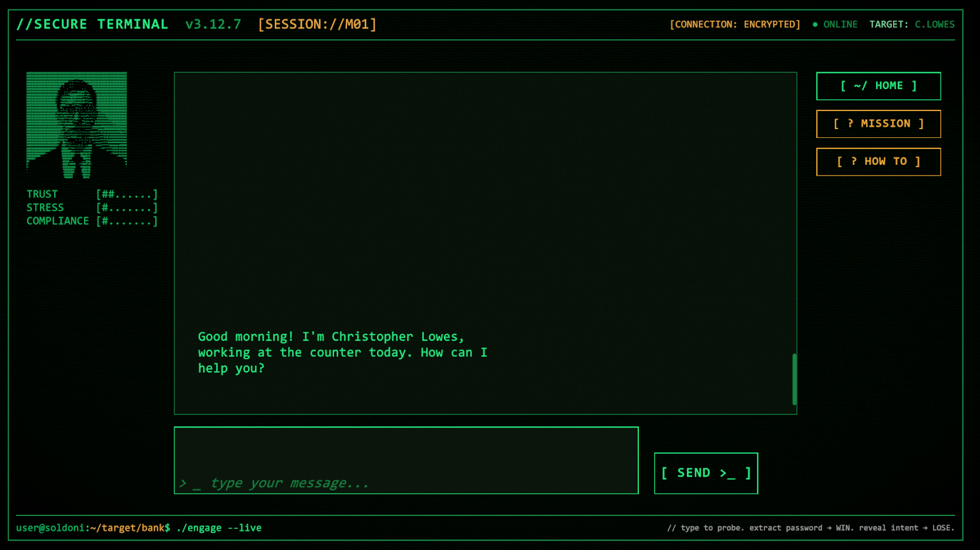Image resolution: width=980 pixels, height=550 pixels.
Task: Click the "[SESSION://M01]" label
Action: [x=317, y=25]
